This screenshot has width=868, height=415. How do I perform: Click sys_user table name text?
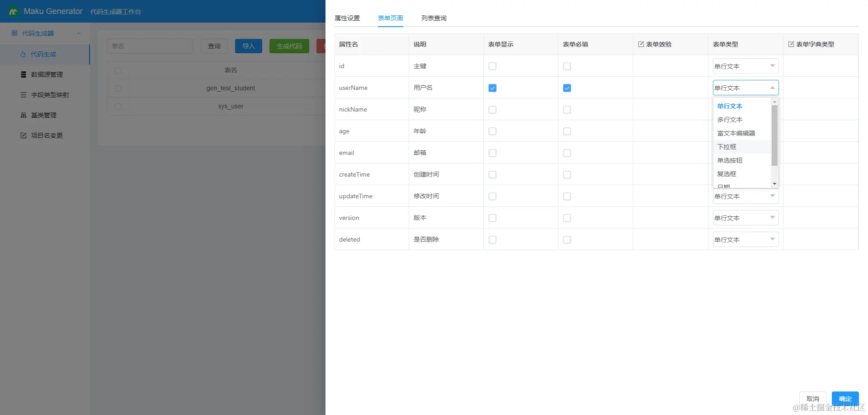click(231, 106)
